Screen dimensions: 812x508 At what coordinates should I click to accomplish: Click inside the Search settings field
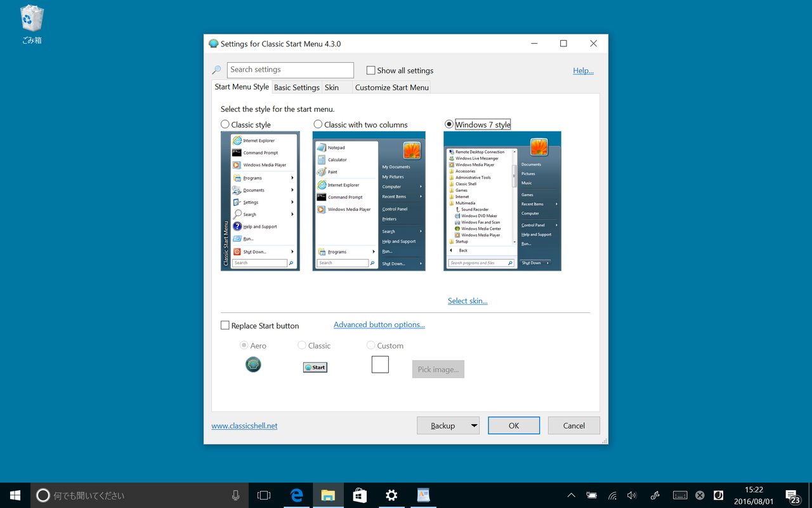(290, 70)
